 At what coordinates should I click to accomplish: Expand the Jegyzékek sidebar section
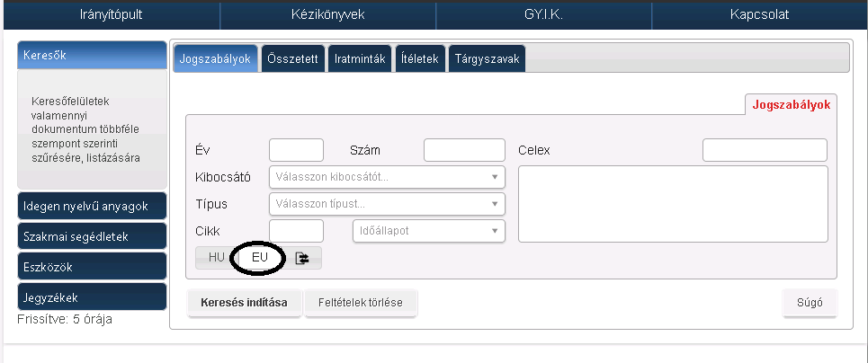point(92,297)
